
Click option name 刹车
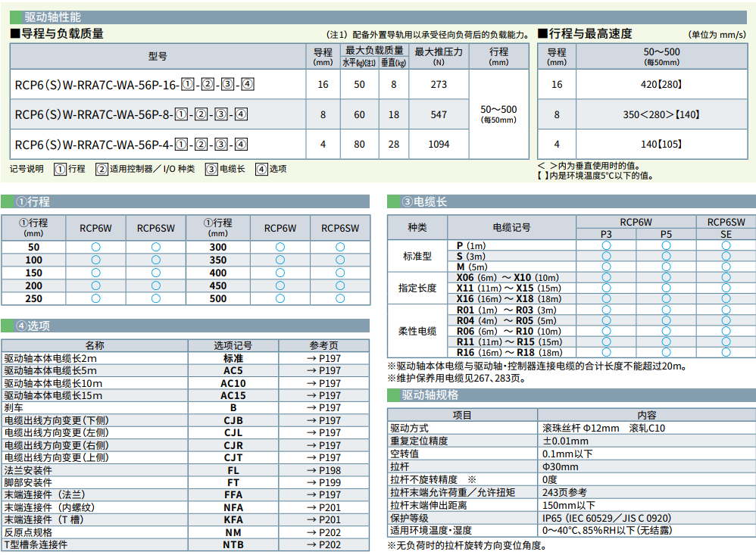click(14, 408)
